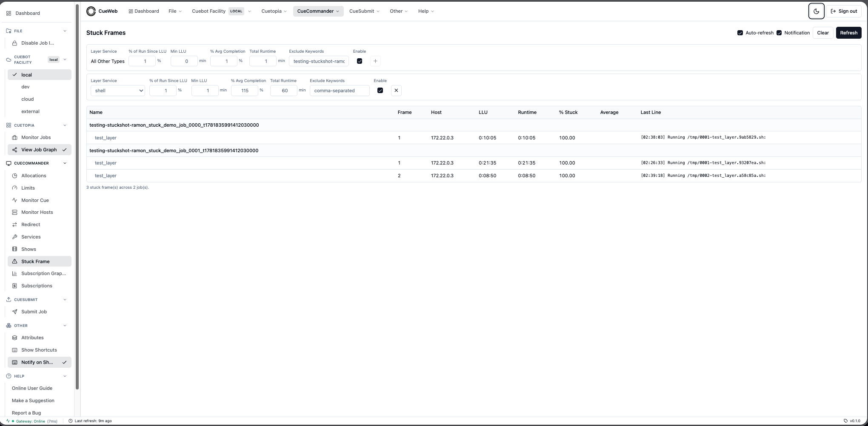Toggle the View Job Graph checkmark item
This screenshot has height=426, width=868.
click(x=40, y=150)
